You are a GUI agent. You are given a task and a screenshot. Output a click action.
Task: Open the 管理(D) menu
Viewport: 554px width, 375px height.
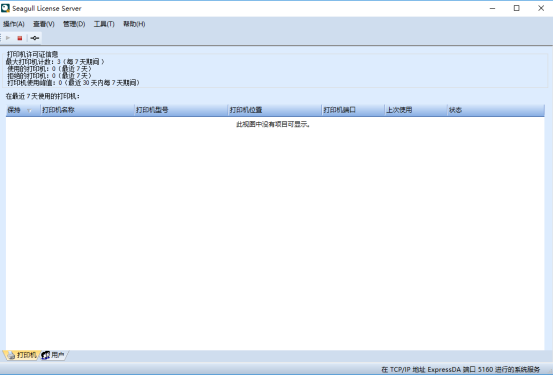pos(74,24)
